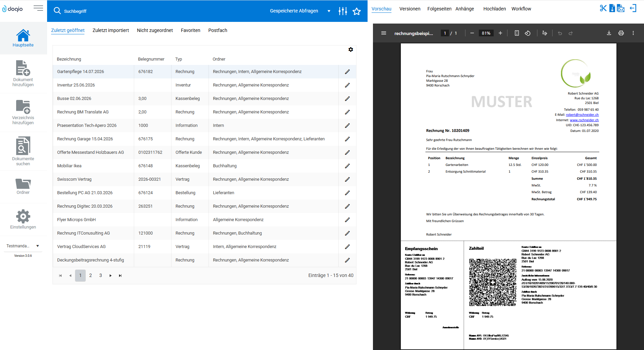Collapse the left navigation hamburger menu
The height and width of the screenshot is (350, 644).
click(38, 8)
